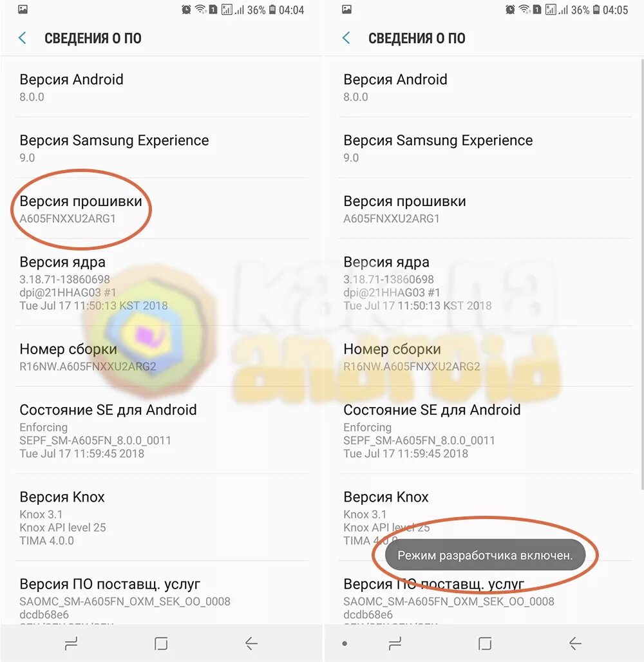Tap the back arrow in left screen header
The height and width of the screenshot is (662, 644).
[x=23, y=38]
